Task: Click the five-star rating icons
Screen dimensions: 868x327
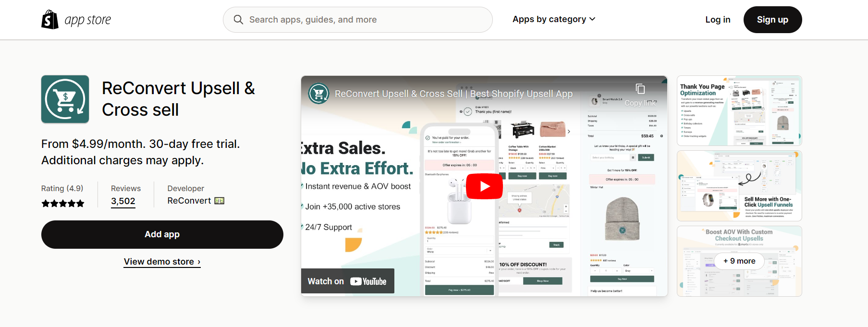Action: click(63, 204)
